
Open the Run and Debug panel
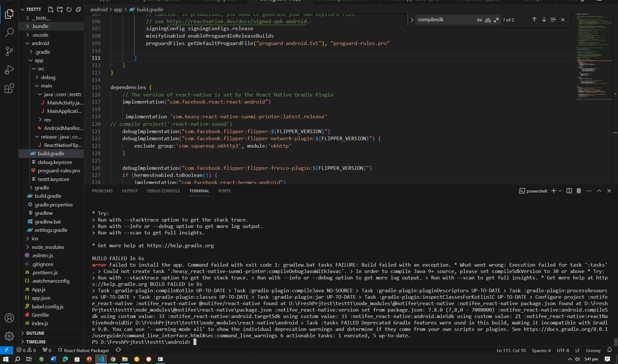(9, 69)
